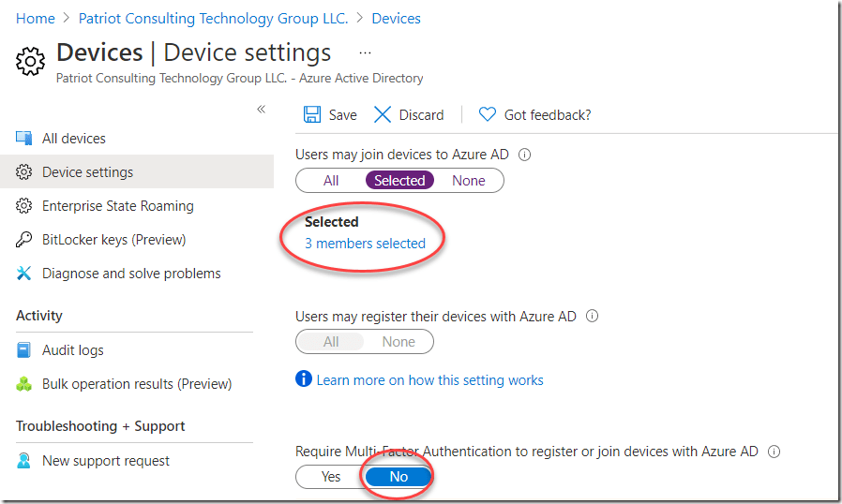
Task: Click the Discard X icon
Action: (x=383, y=114)
